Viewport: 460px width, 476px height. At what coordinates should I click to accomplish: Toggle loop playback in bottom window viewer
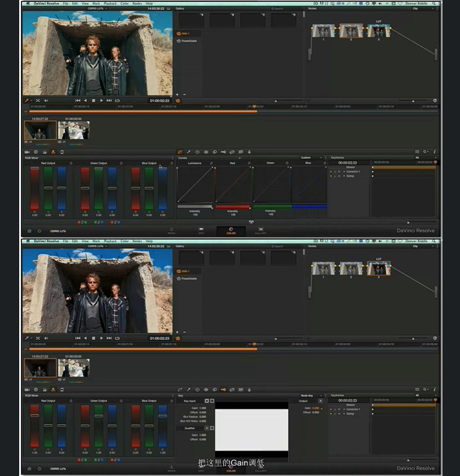tap(118, 338)
